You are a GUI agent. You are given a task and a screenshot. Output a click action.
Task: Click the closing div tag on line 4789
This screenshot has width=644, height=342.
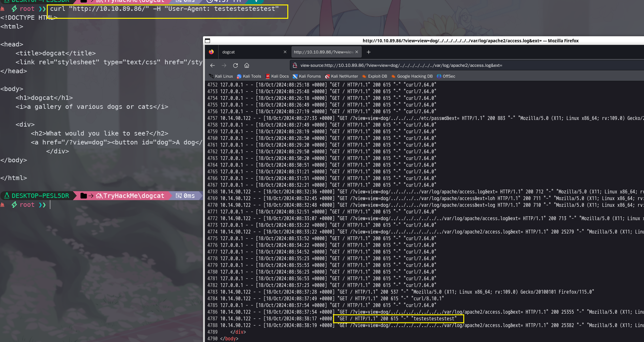click(238, 332)
